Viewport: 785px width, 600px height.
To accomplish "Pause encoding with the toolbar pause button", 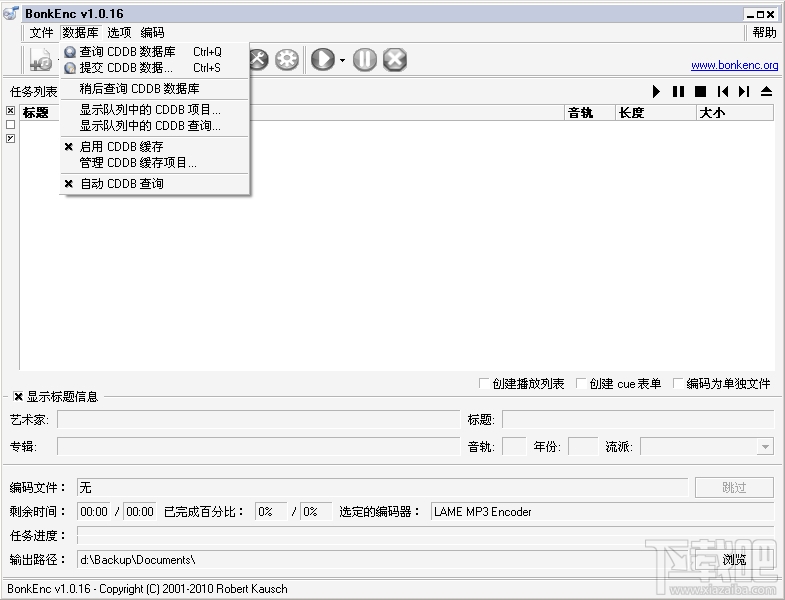I will point(365,60).
